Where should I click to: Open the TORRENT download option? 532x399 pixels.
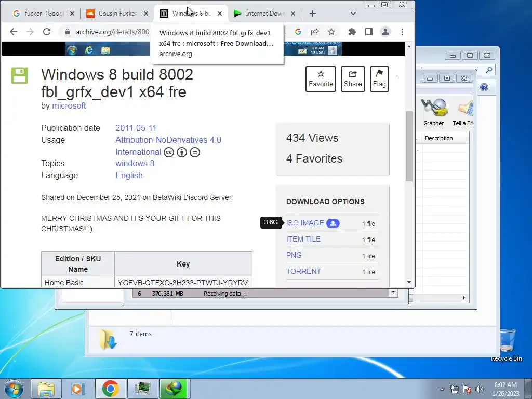click(x=303, y=271)
